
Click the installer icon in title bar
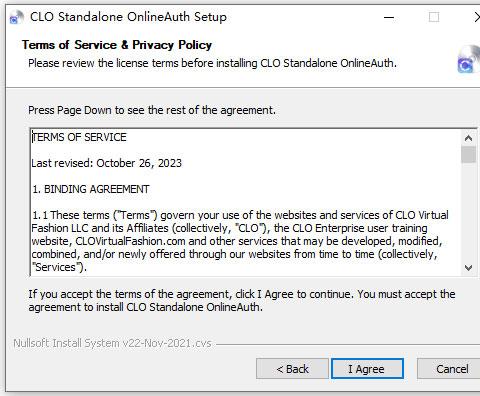(x=17, y=17)
